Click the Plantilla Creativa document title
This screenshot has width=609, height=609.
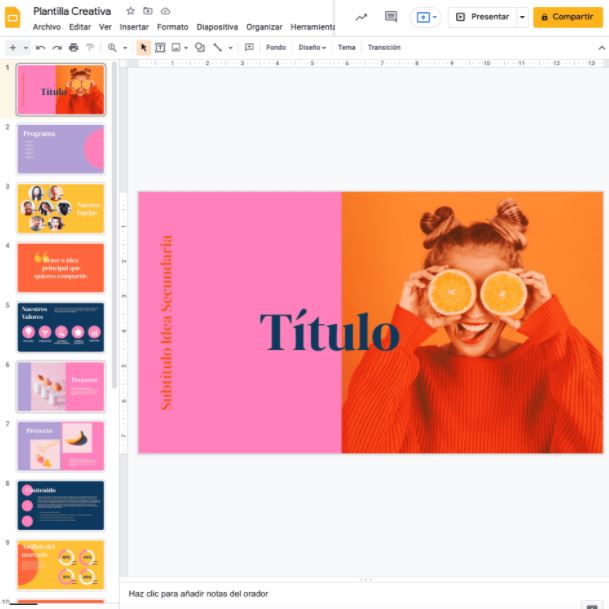[x=72, y=11]
